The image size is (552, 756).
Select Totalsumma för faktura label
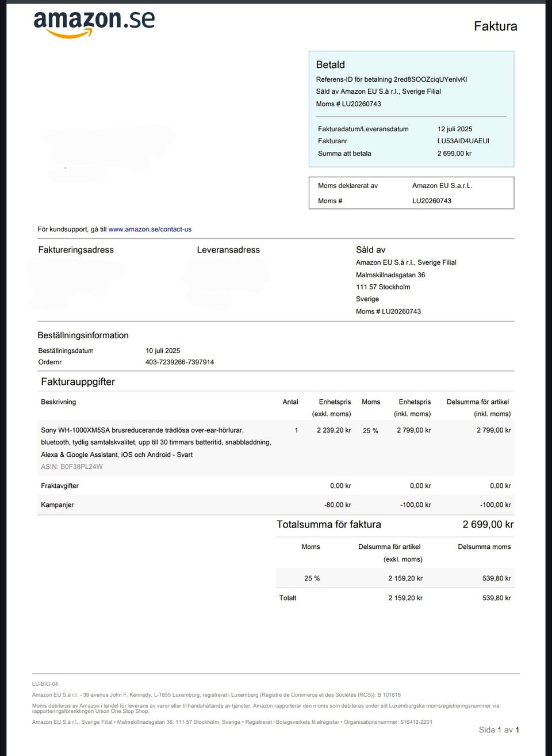click(329, 524)
